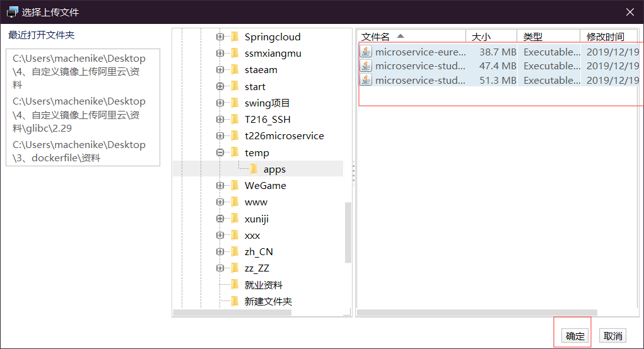Expand the start tree node
644x349 pixels.
pos(220,86)
